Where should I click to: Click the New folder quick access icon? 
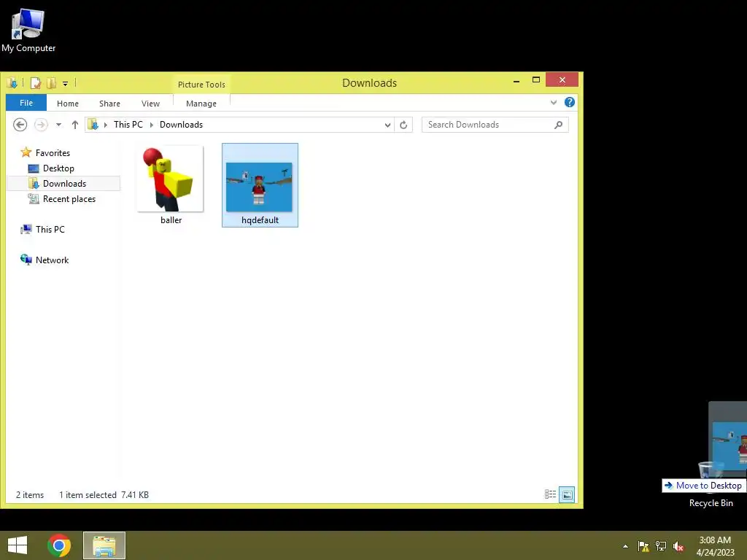pyautogui.click(x=51, y=83)
